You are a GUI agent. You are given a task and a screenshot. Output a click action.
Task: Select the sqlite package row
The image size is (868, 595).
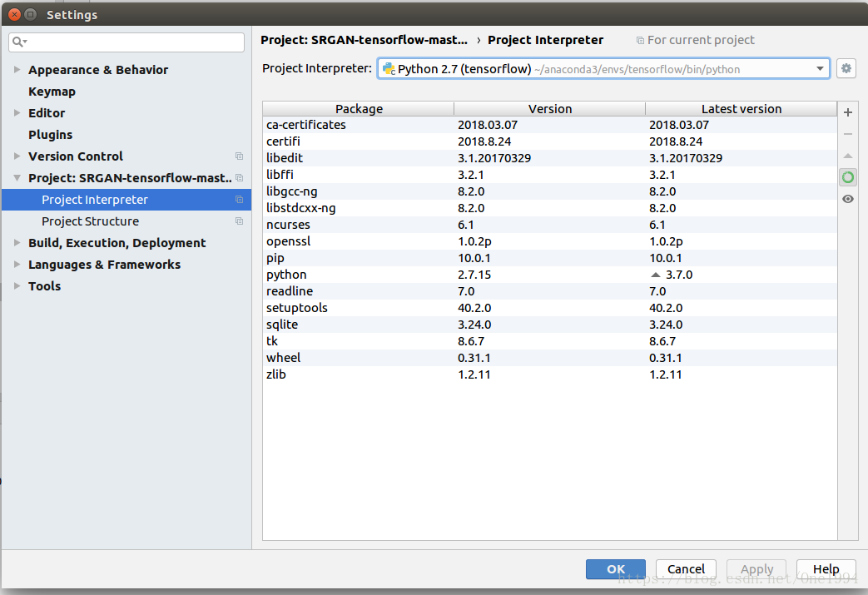pos(550,324)
